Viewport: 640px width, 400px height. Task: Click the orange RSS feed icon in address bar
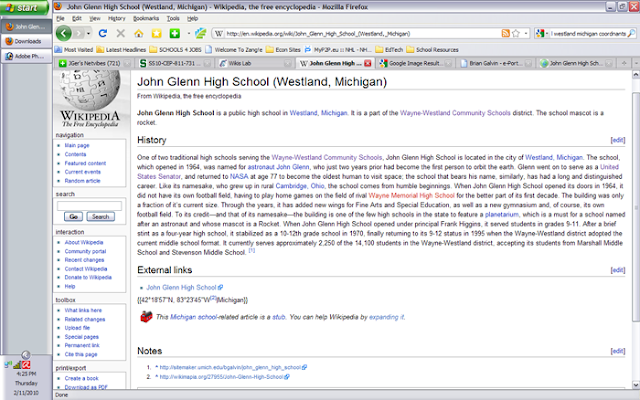tap(505, 33)
